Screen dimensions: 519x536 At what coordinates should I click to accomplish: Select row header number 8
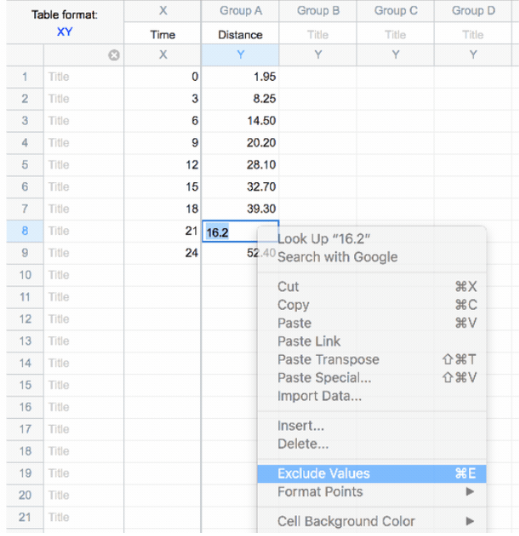[25, 231]
